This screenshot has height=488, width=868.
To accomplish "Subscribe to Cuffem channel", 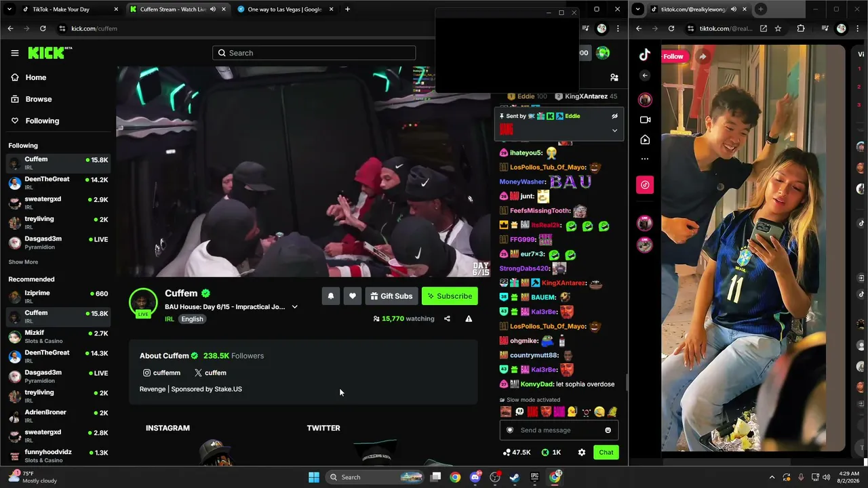I will [450, 296].
